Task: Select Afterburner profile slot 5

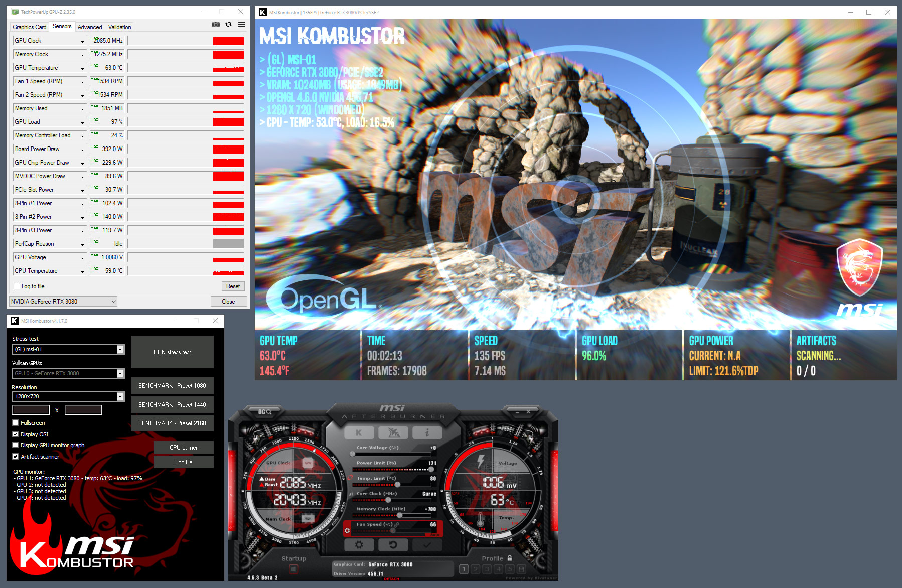Action: click(510, 569)
